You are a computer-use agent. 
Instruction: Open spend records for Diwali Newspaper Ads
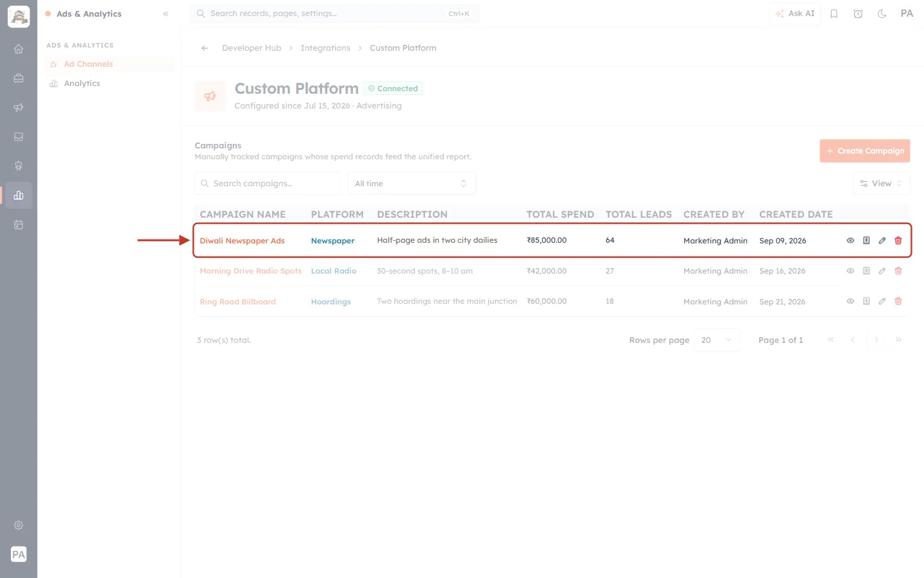click(x=866, y=240)
